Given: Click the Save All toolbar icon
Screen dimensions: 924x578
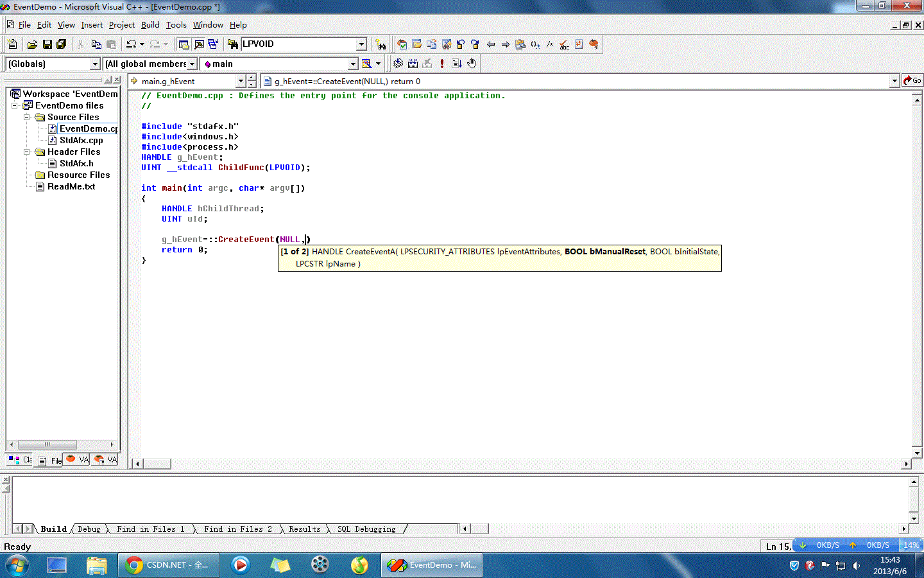Looking at the screenshot, I should click(x=62, y=44).
